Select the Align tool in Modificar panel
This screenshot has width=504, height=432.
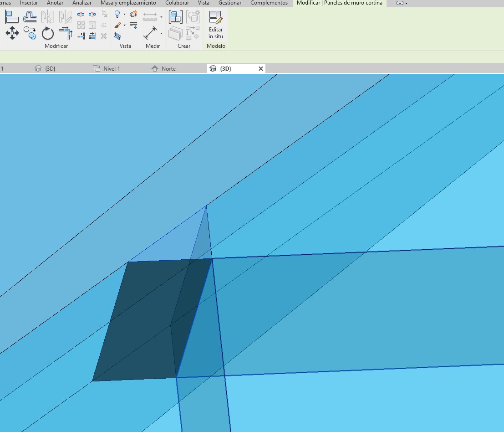click(12, 17)
